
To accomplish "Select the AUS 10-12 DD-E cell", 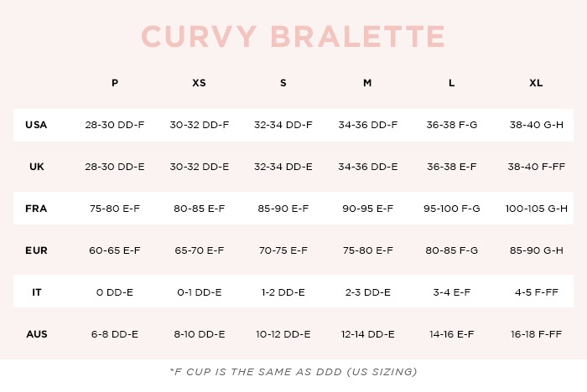I will [283, 334].
